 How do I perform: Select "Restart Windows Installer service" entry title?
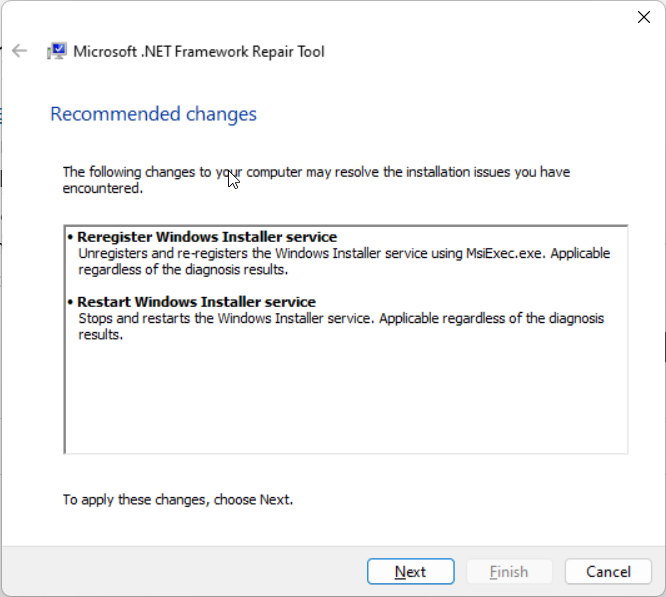pos(196,302)
